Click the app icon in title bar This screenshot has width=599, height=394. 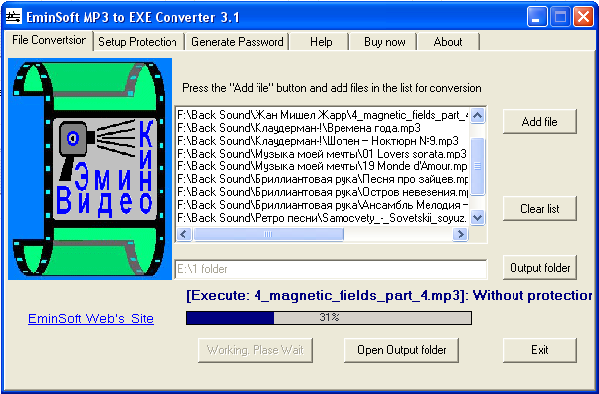click(x=14, y=17)
